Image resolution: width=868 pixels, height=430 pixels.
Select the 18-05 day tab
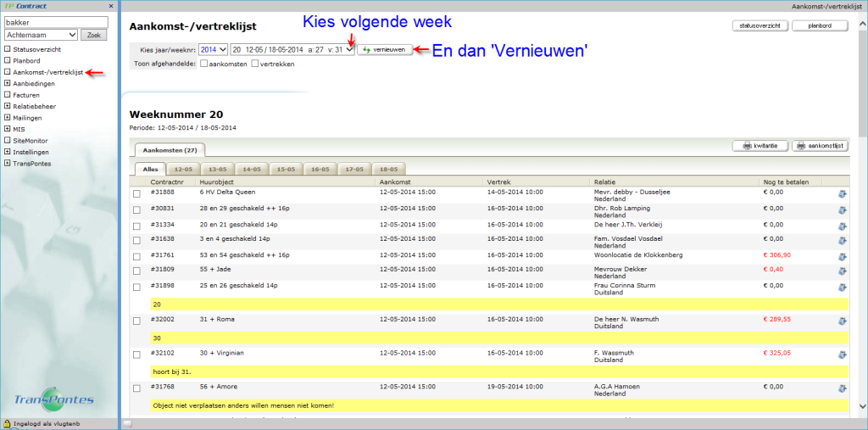pos(388,170)
